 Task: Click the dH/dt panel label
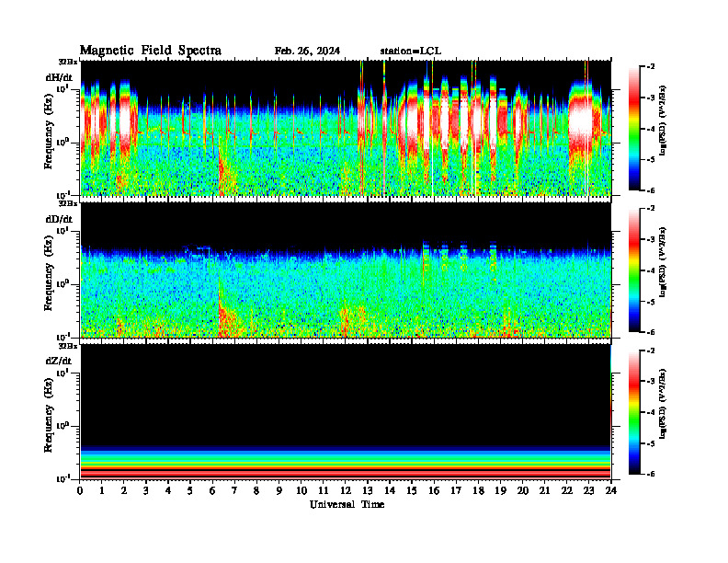tap(59, 77)
